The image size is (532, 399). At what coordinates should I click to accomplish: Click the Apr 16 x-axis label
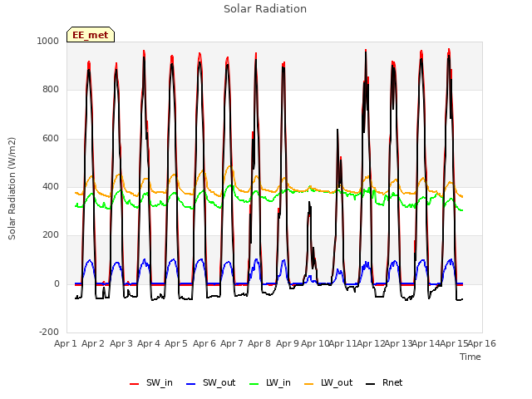coord(482,343)
